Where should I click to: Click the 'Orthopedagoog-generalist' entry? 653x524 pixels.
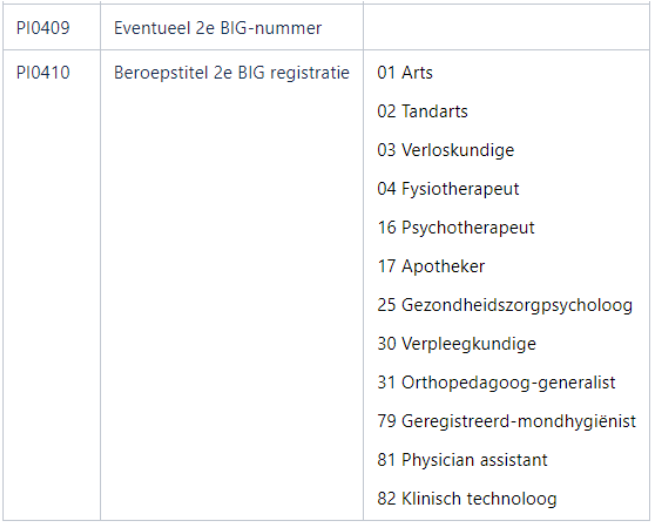508,383
